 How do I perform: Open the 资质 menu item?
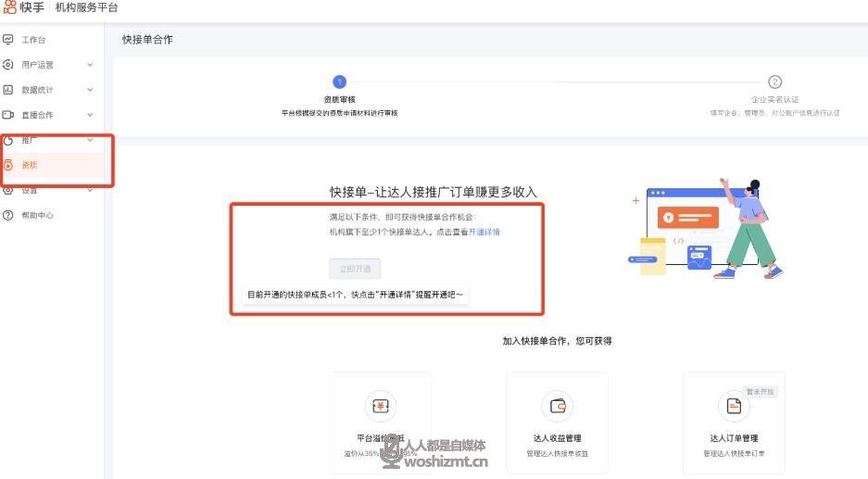click(x=31, y=165)
